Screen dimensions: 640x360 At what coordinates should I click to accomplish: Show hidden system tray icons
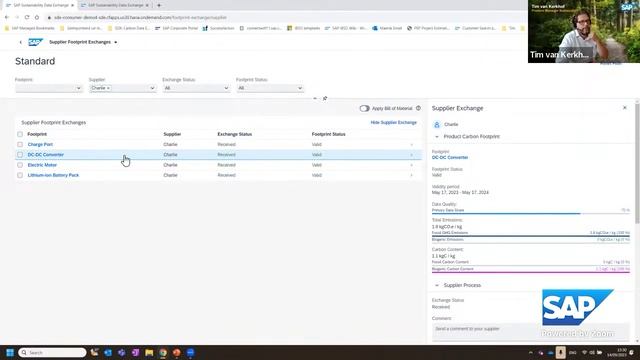click(x=531, y=352)
